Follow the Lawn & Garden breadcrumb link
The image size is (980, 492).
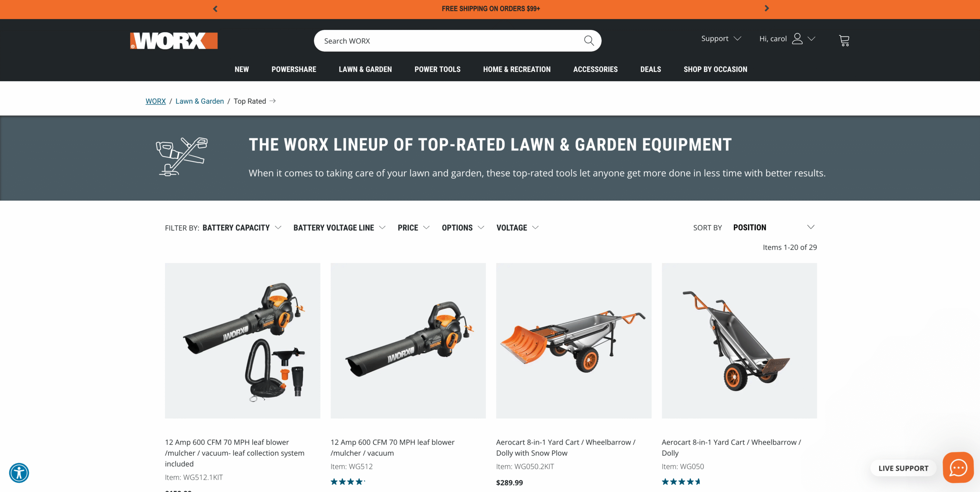click(199, 101)
